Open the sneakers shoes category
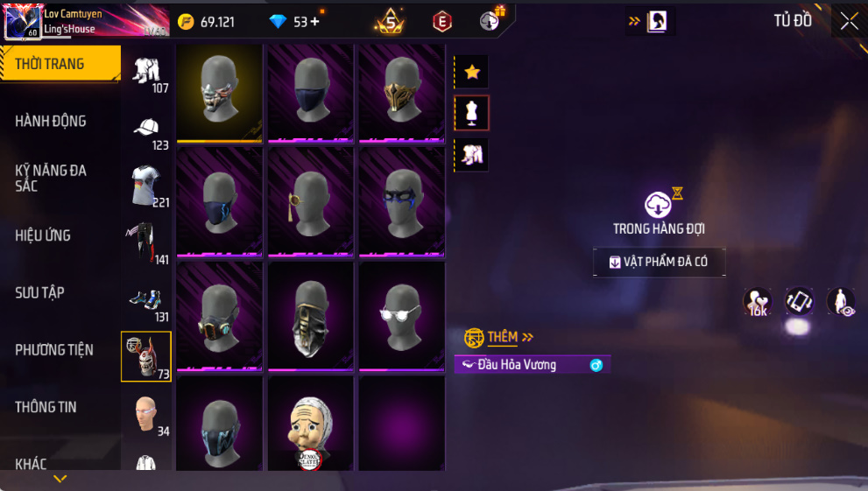868x491 pixels. (x=146, y=299)
